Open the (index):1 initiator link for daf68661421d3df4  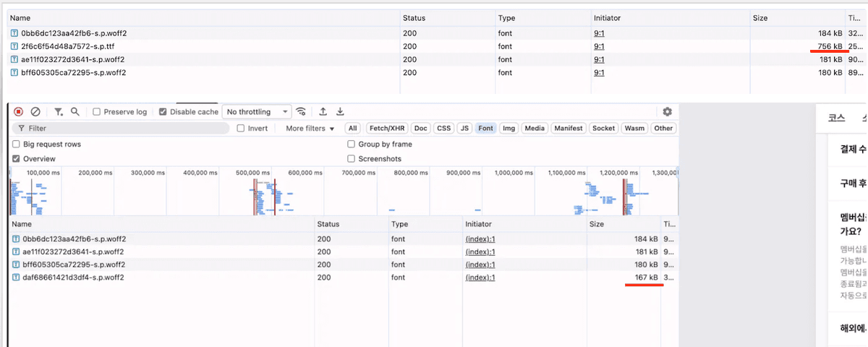tap(480, 278)
